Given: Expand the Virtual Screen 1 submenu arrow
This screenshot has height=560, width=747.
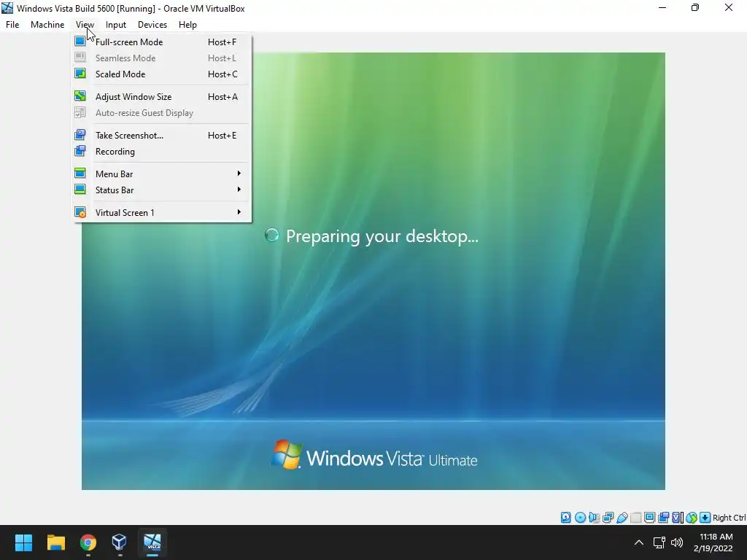Looking at the screenshot, I should click(239, 212).
